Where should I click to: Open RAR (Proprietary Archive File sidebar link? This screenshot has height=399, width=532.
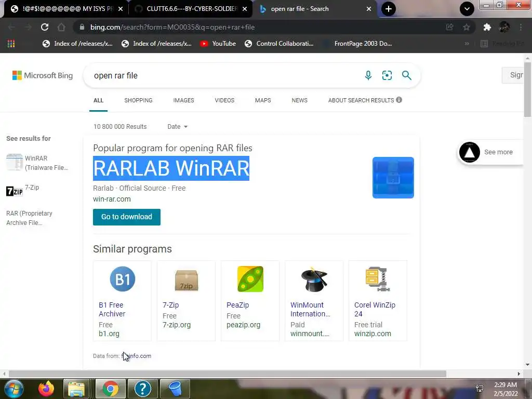click(x=29, y=218)
